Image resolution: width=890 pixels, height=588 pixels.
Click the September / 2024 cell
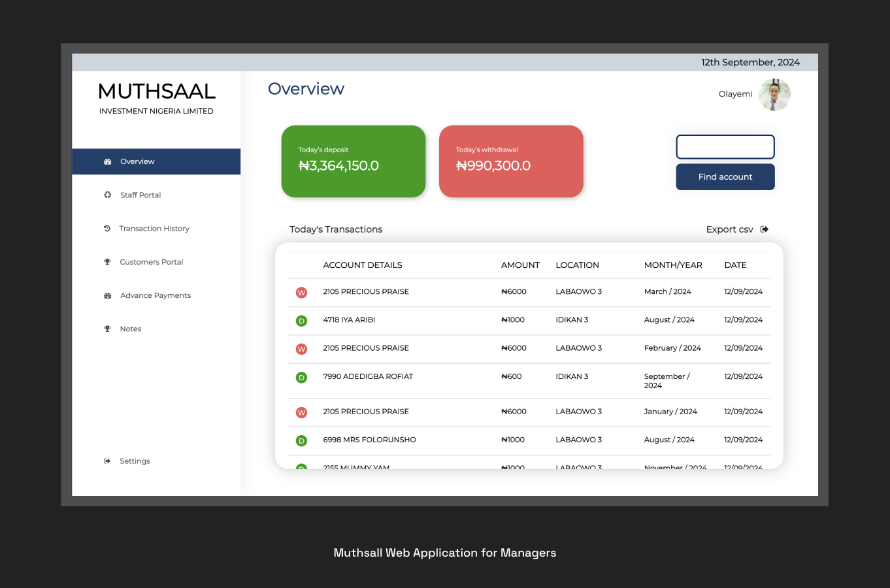pyautogui.click(x=667, y=381)
